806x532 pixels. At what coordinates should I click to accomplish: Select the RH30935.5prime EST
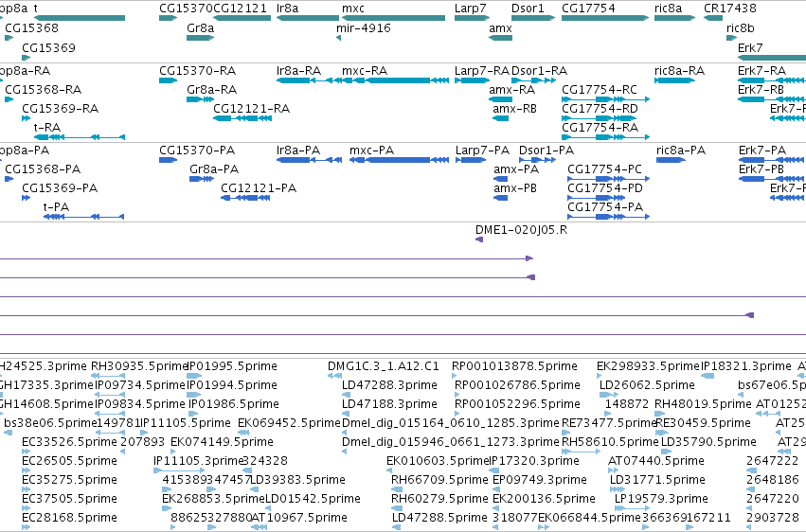[109, 376]
